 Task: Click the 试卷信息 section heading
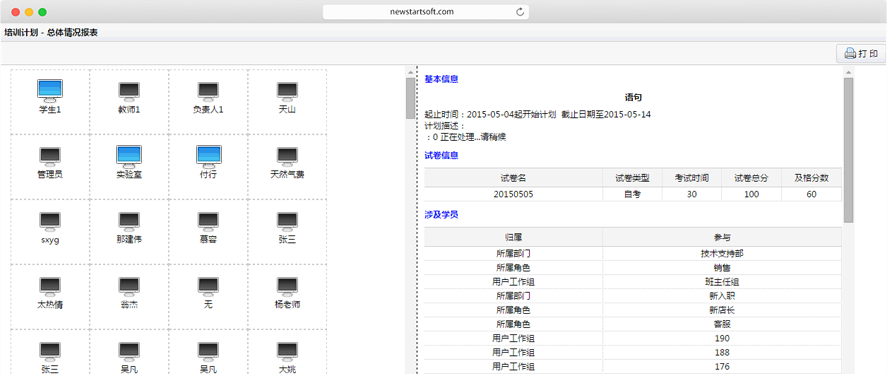click(441, 155)
